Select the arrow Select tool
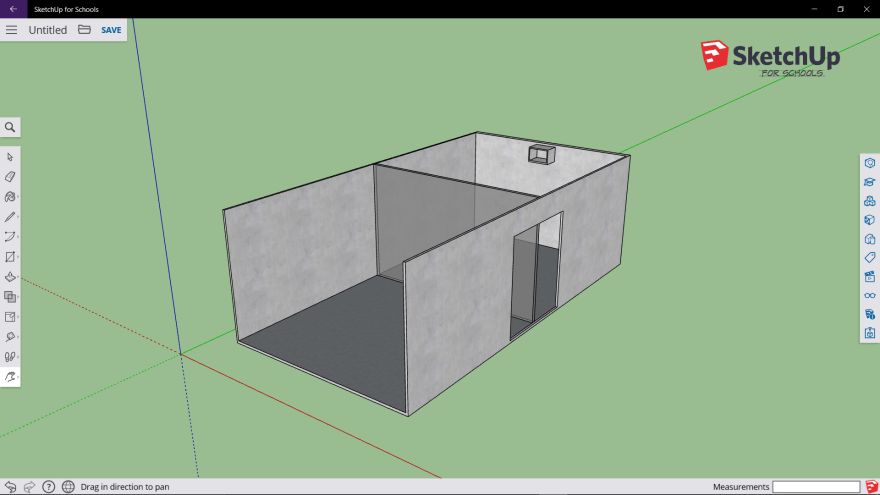Screen dimensions: 880x495 (x=10, y=157)
